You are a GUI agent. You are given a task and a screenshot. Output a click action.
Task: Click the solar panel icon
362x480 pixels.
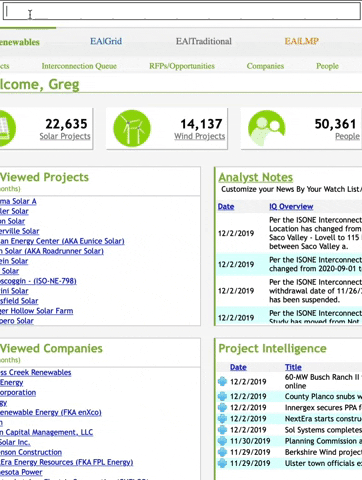tap(7, 128)
